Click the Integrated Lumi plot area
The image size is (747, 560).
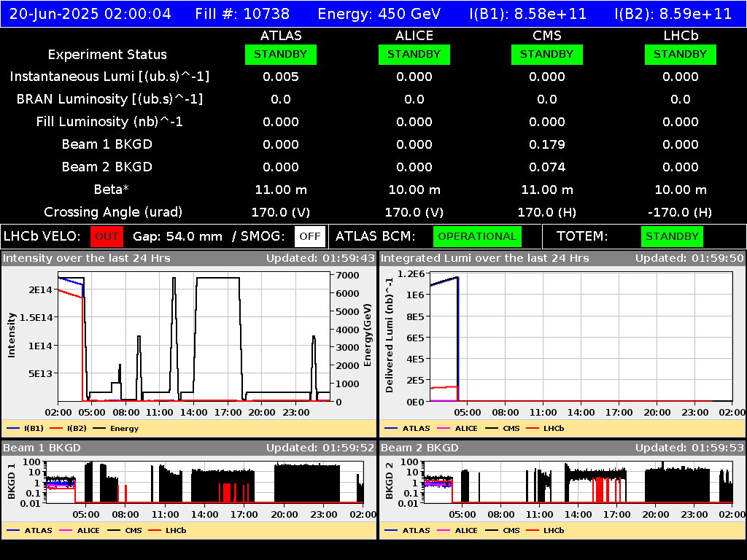click(581, 337)
